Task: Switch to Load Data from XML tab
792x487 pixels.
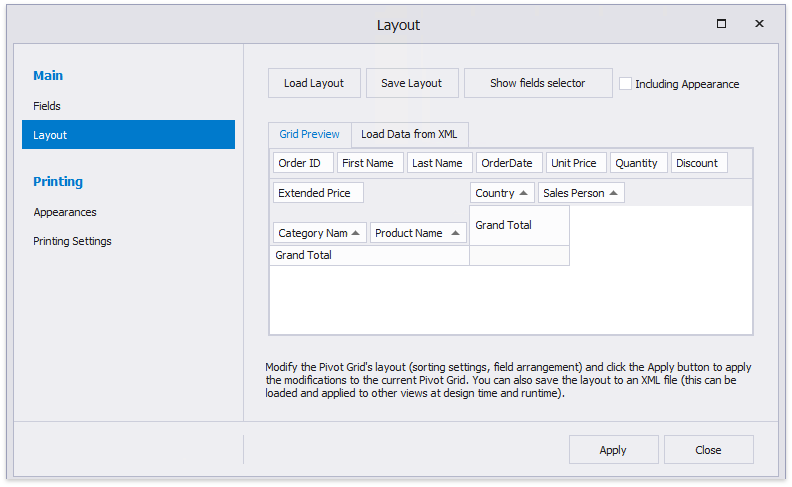Action: (409, 134)
